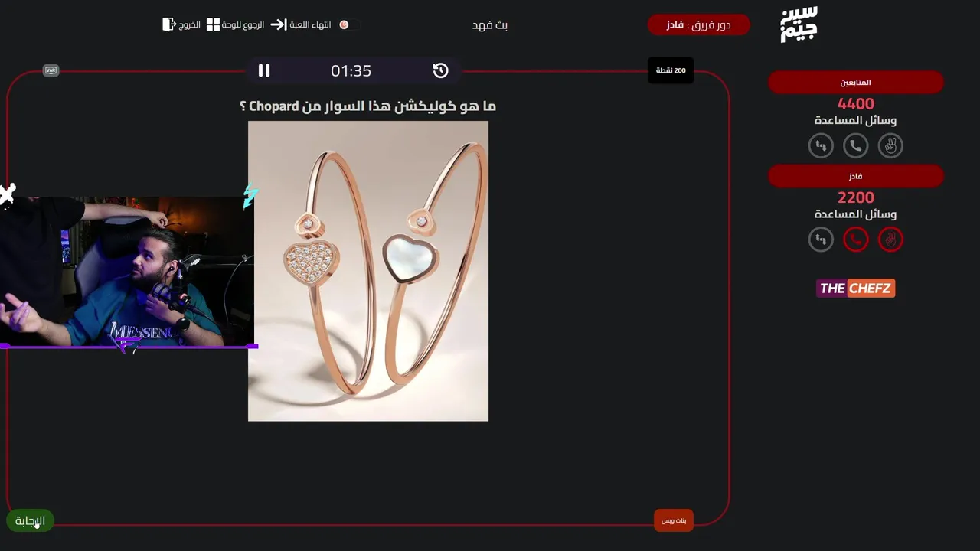This screenshot has width=980, height=551.
Task: Click the webcam streamer overlay
Action: click(x=127, y=272)
